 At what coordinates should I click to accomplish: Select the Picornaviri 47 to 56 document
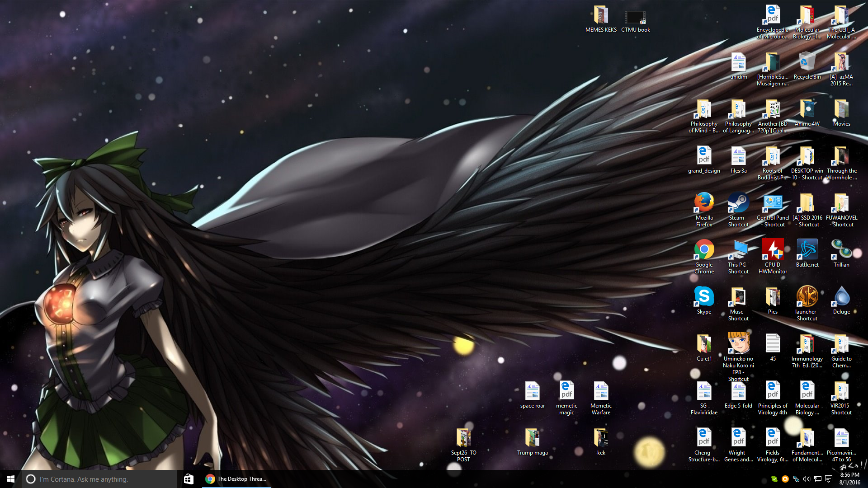841,445
